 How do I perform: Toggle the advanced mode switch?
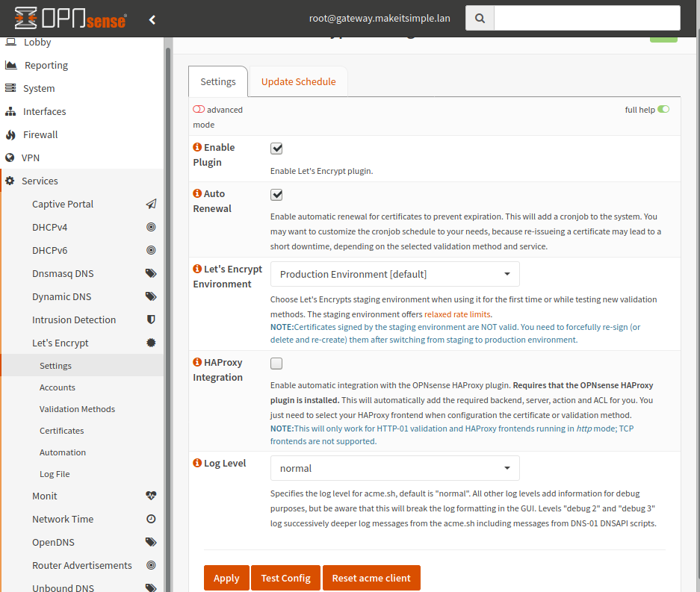pyautogui.click(x=199, y=110)
